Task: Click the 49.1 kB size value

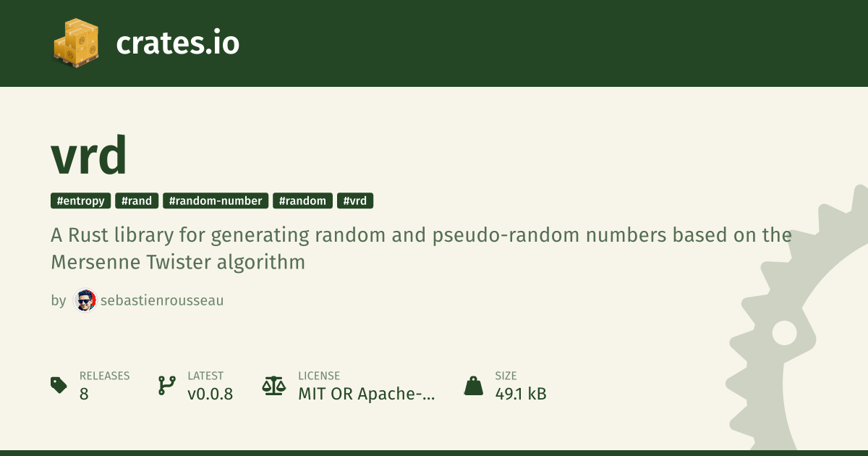Action: (x=521, y=394)
